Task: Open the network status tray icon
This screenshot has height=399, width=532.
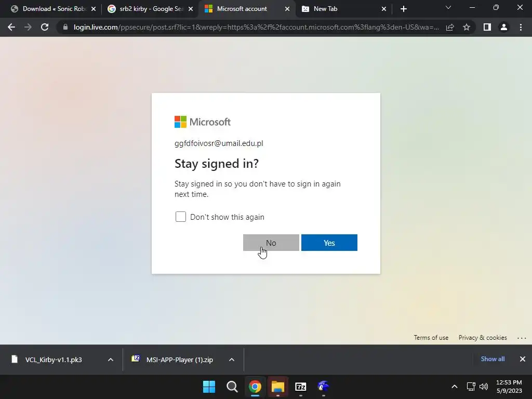Action: click(x=471, y=387)
